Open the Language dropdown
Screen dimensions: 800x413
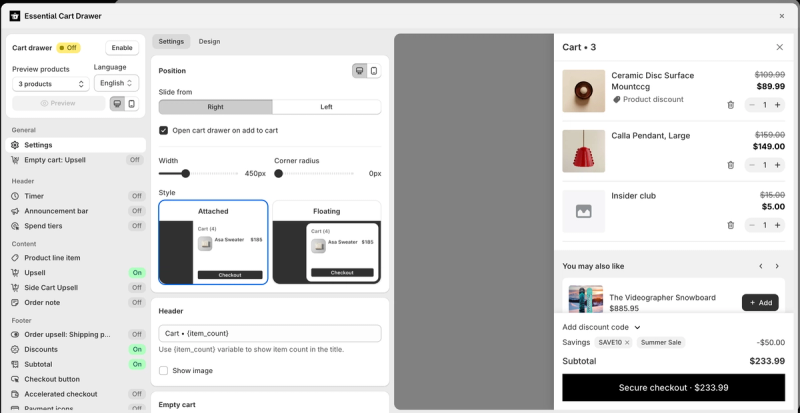(116, 83)
